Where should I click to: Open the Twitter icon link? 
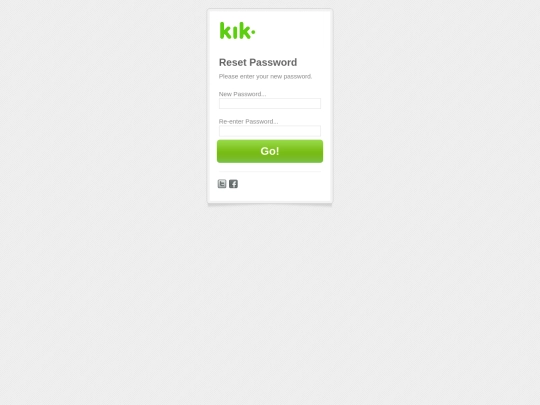(222, 184)
